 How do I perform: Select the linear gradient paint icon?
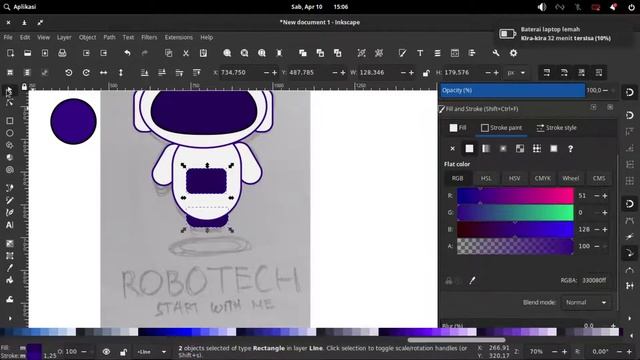(486, 149)
